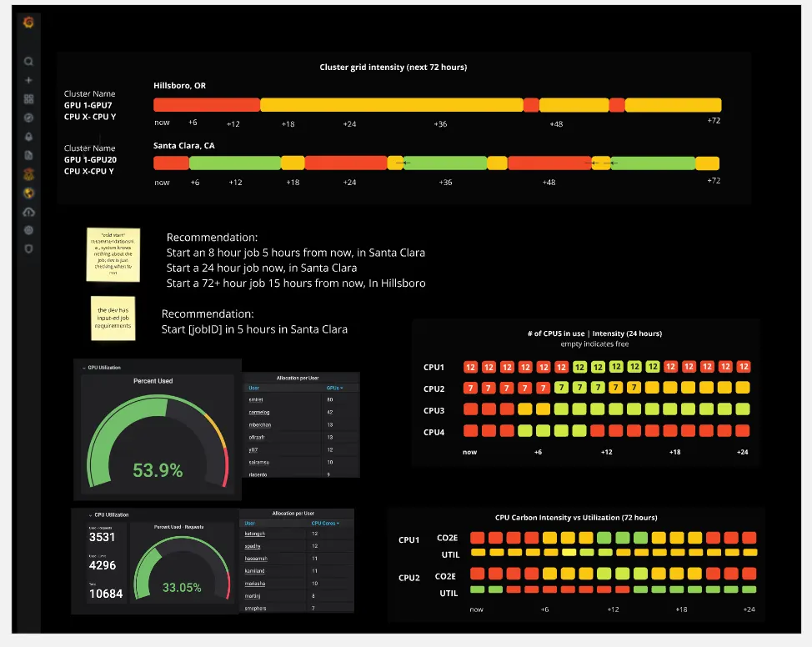Open user link kamiland
This screenshot has width=812, height=647.
[254, 571]
